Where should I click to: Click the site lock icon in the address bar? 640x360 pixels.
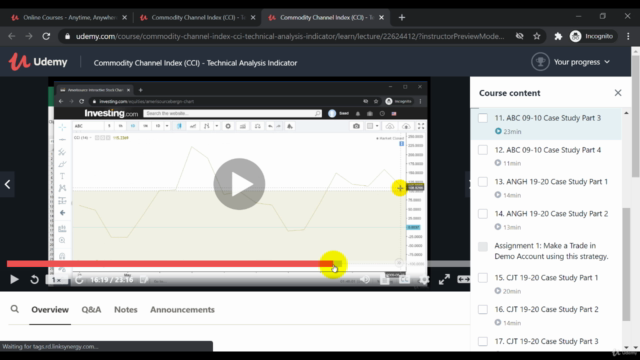[67, 36]
